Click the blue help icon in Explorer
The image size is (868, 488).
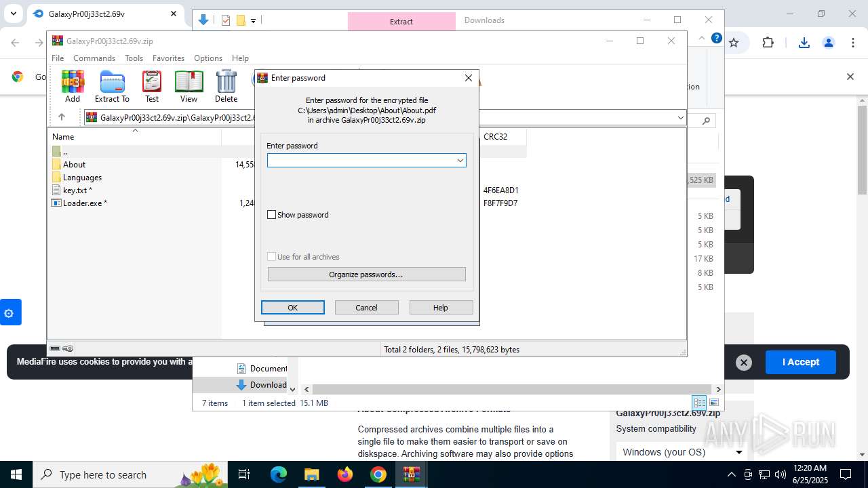[x=716, y=38]
